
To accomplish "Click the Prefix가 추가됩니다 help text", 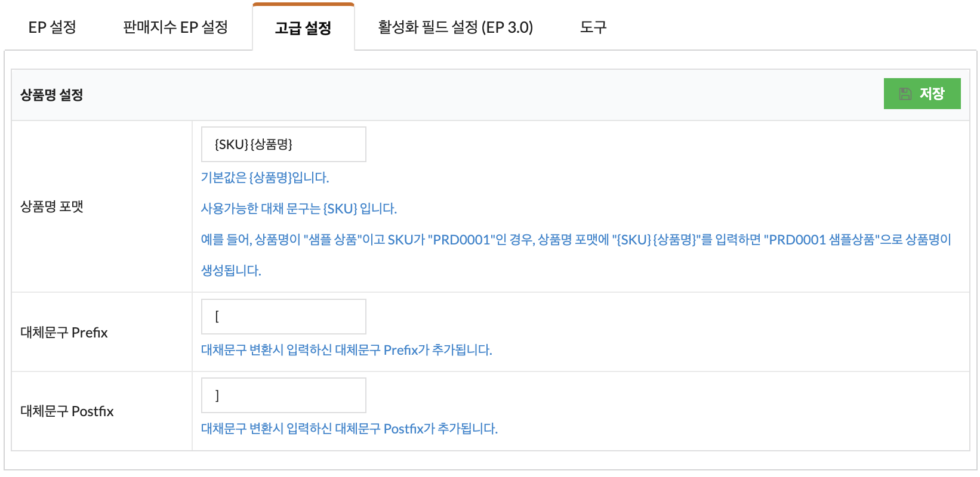I will 347,350.
